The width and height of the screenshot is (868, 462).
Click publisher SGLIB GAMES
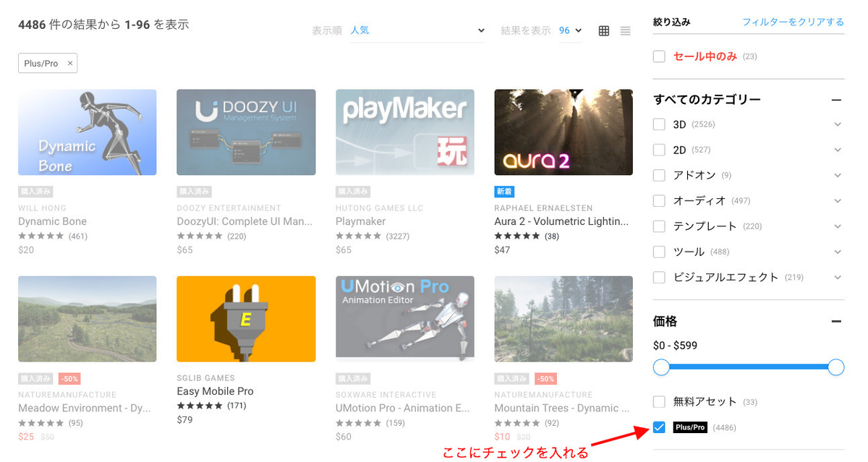(205, 378)
